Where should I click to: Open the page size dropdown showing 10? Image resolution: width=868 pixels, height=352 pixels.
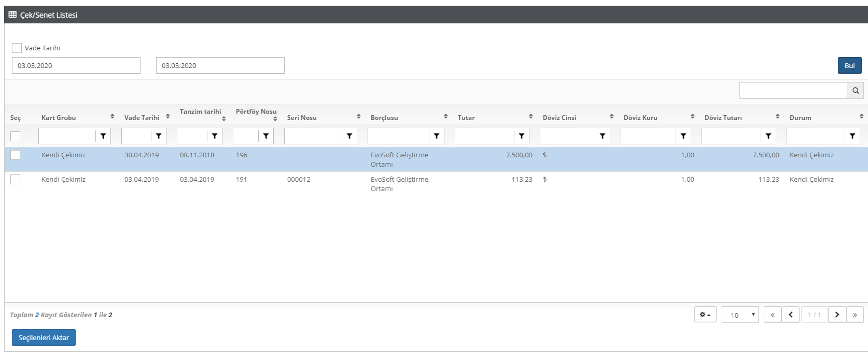click(x=740, y=315)
